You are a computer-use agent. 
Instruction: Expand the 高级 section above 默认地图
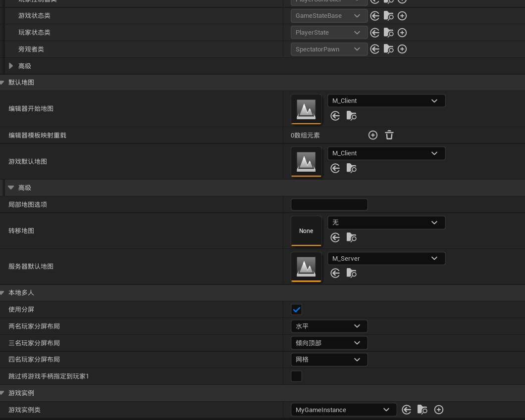[10, 66]
